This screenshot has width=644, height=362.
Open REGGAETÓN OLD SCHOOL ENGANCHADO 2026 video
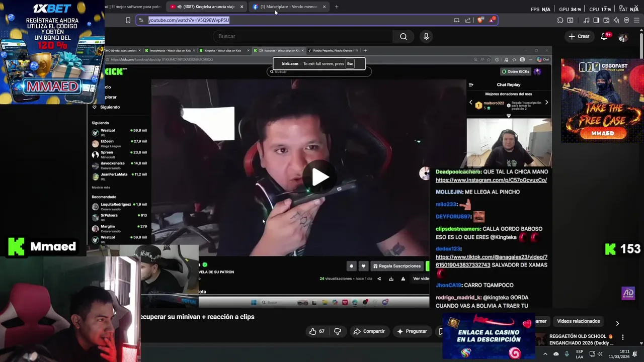tap(581, 339)
